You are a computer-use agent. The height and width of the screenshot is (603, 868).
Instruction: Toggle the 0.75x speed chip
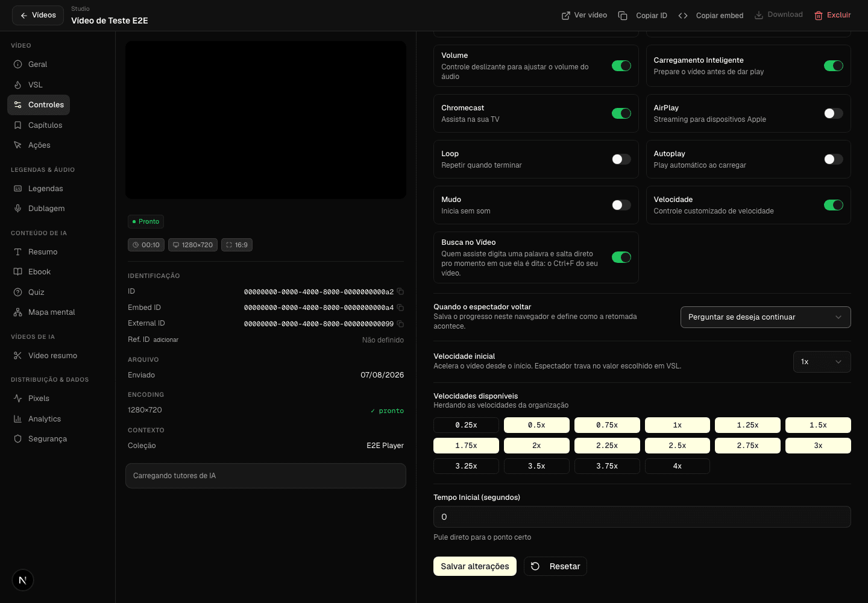click(x=607, y=425)
